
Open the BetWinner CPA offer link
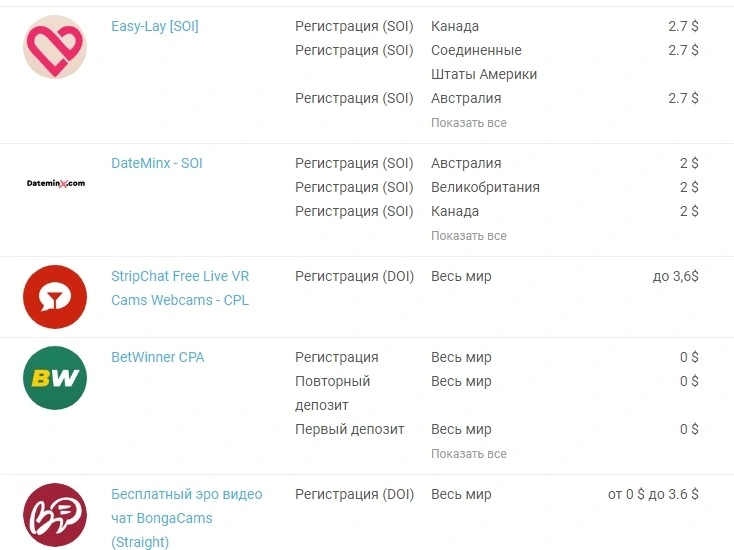[x=158, y=357]
